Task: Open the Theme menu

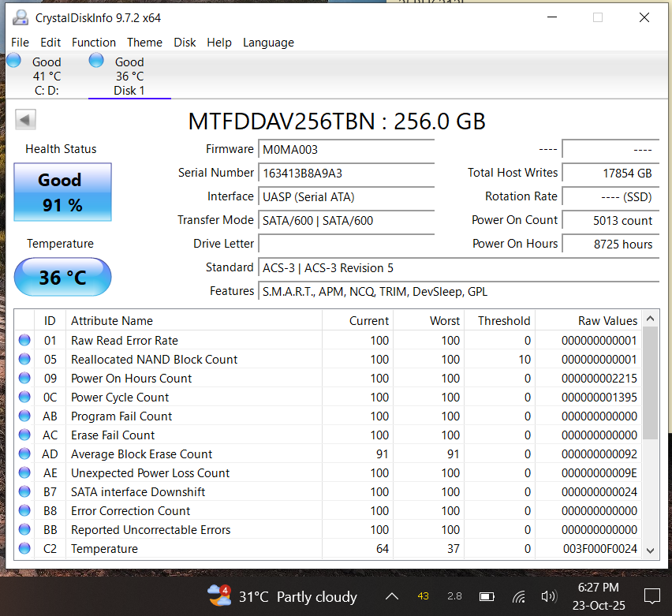Action: [x=144, y=43]
